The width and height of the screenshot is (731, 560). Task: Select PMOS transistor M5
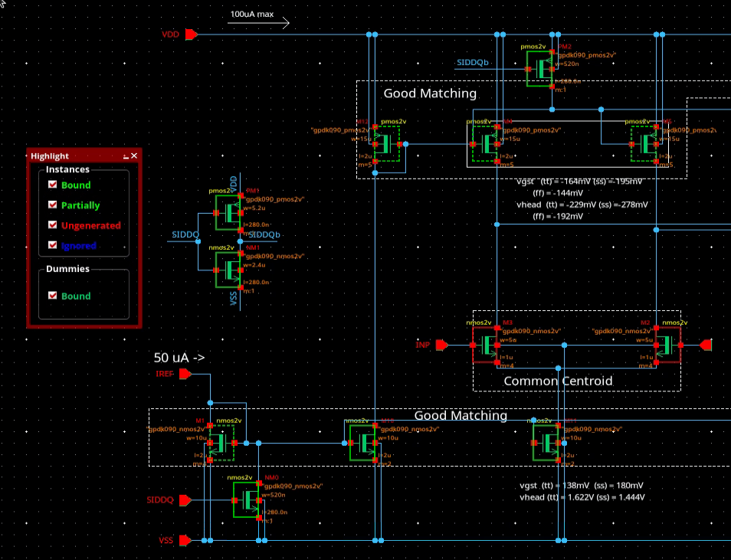pos(644,144)
